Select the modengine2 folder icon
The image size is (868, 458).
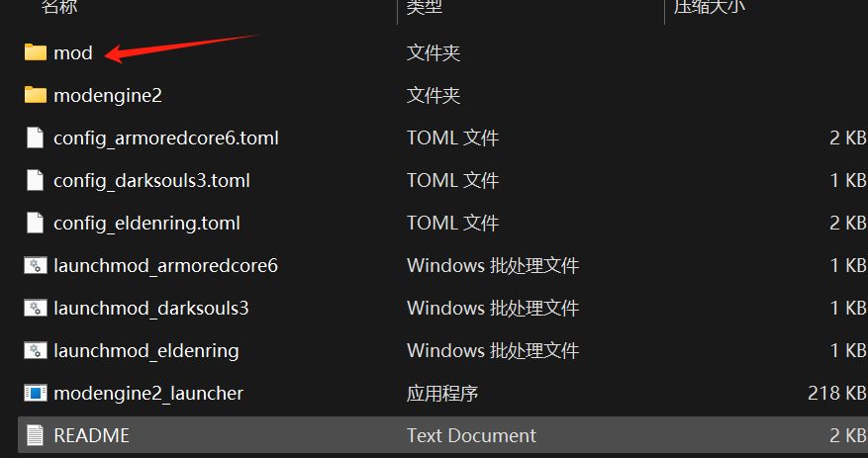click(x=36, y=95)
